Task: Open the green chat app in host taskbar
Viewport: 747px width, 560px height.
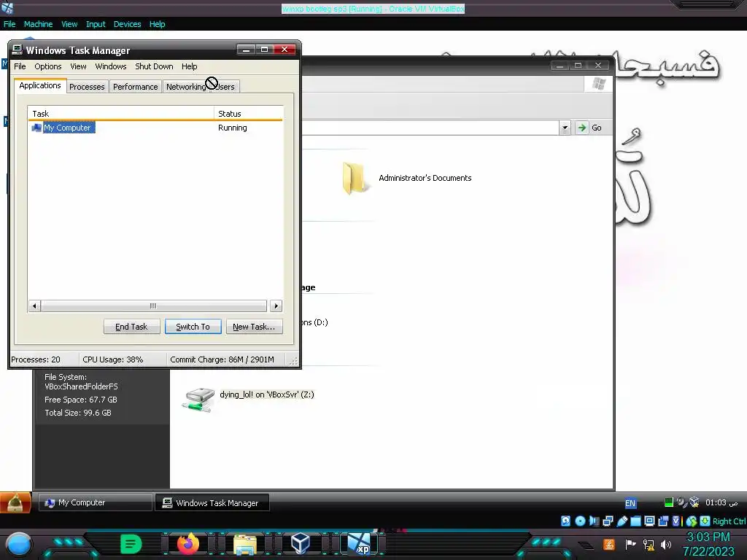Action: 131,544
